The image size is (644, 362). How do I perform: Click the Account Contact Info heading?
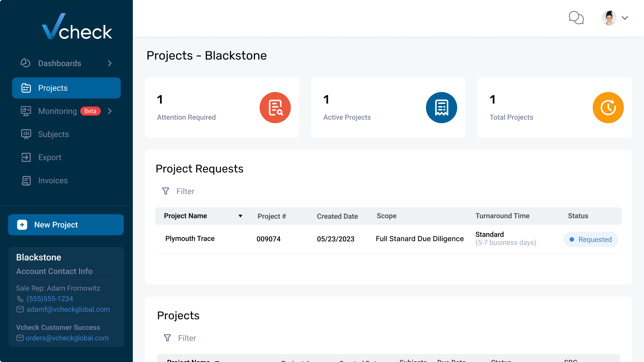pos(54,271)
